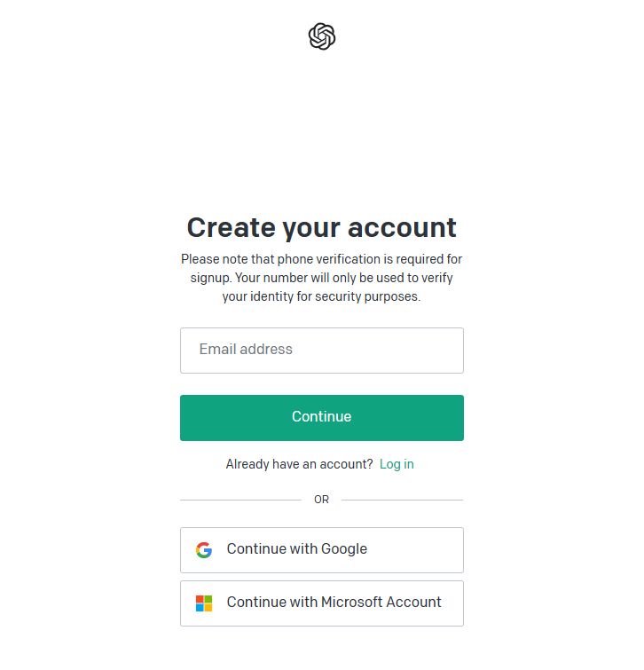Click the "Already have an account?" text

click(x=299, y=464)
